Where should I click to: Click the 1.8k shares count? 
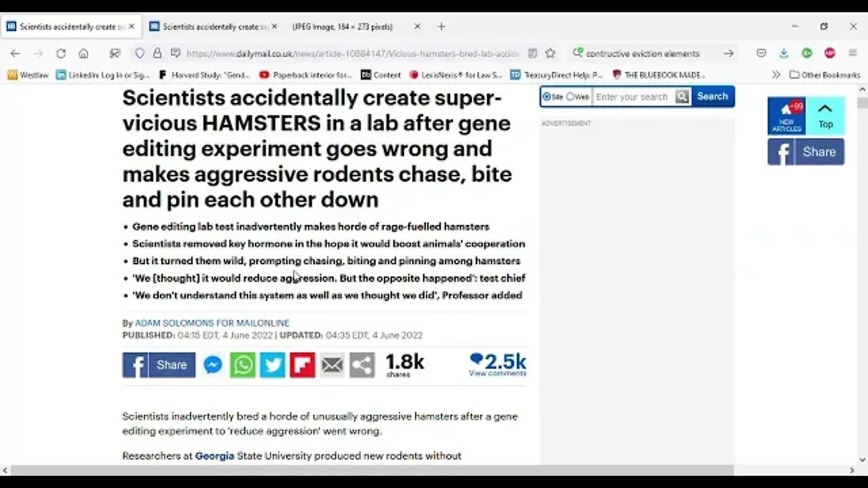pos(405,365)
